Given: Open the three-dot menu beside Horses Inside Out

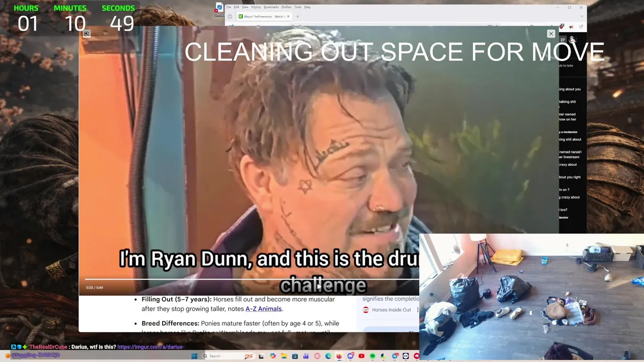Looking at the screenshot, I should tap(417, 310).
